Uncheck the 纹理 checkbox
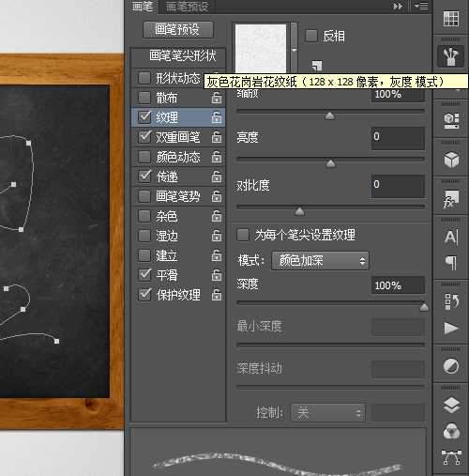 pos(144,117)
